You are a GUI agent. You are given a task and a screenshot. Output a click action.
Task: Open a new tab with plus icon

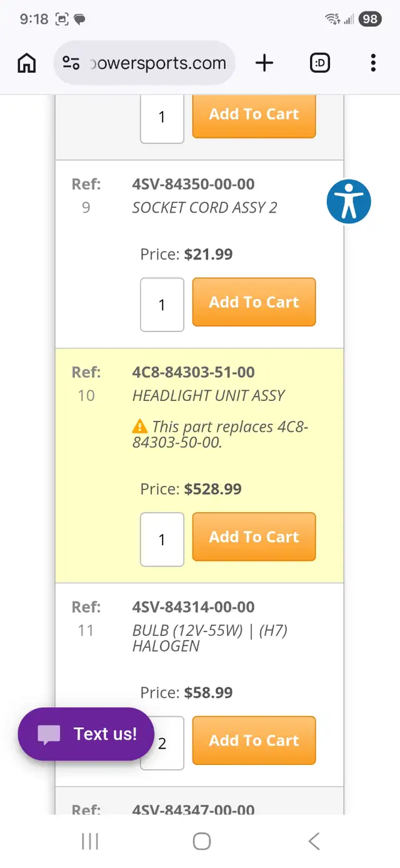(x=264, y=63)
